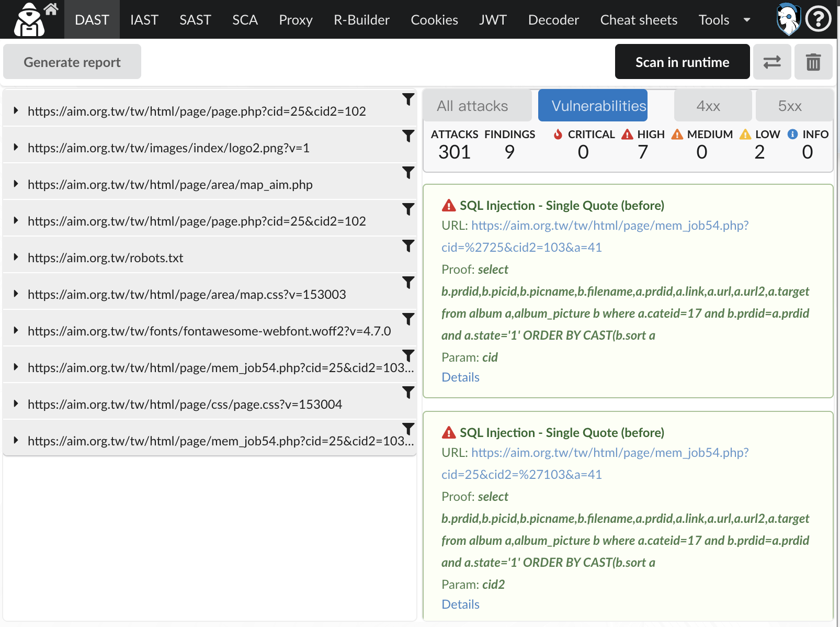Click the ATTACKS count 301
The height and width of the screenshot is (627, 840).
pos(455,152)
